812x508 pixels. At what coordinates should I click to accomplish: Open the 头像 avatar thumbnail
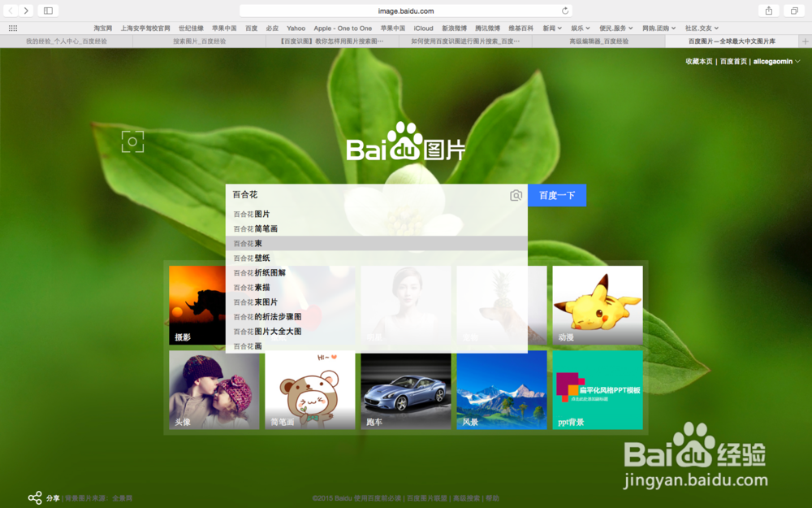214,390
